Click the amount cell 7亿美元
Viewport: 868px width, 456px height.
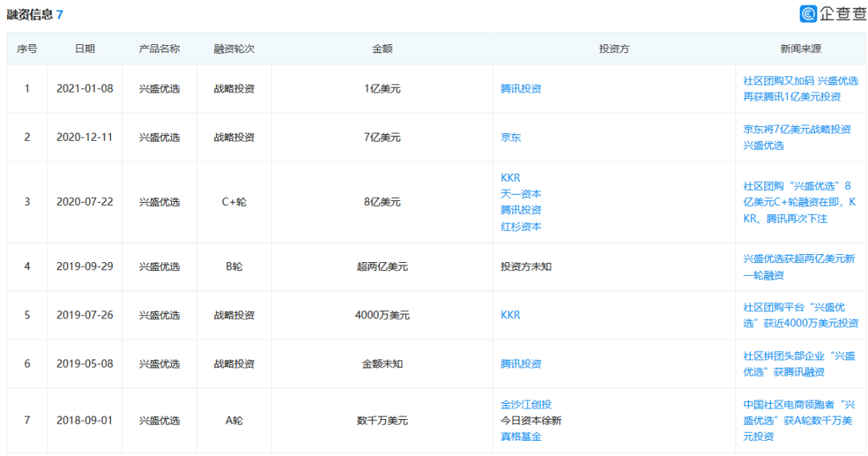click(383, 138)
